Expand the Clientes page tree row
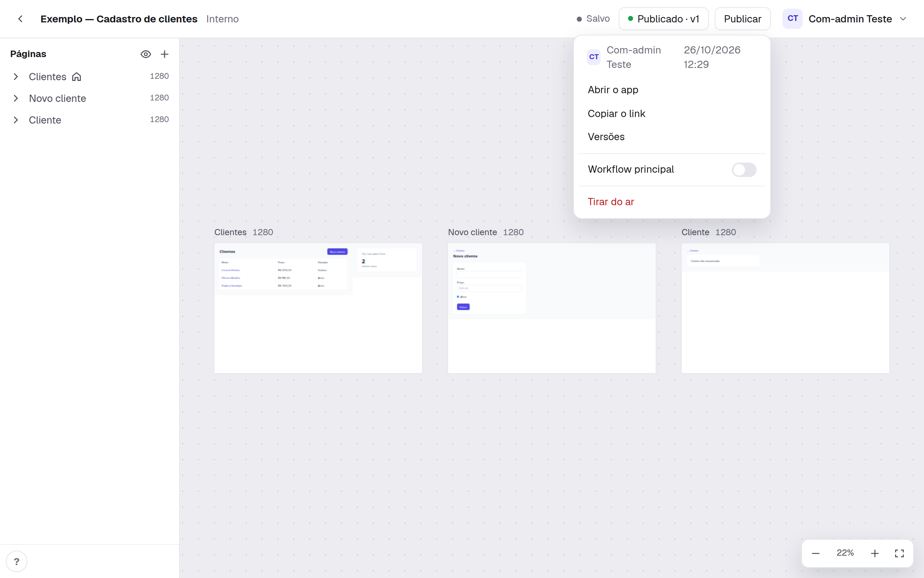This screenshot has width=924, height=578. coord(16,77)
